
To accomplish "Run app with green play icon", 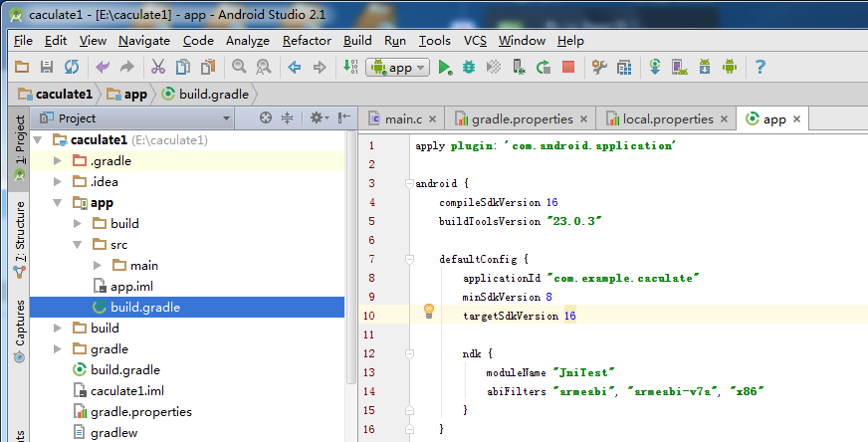I will pos(445,67).
